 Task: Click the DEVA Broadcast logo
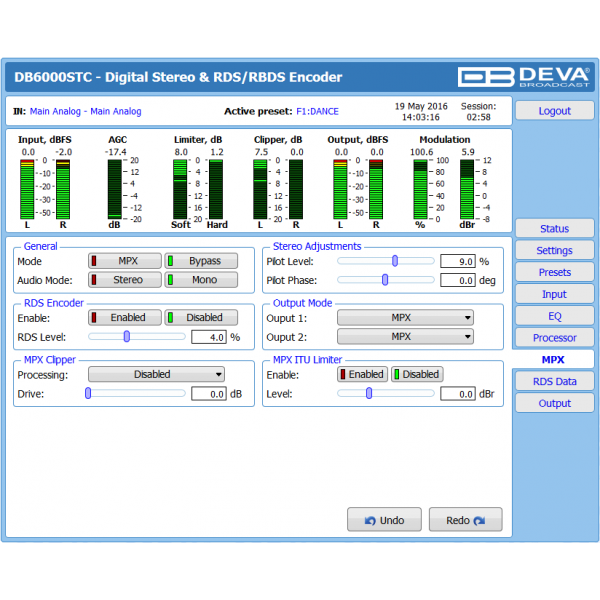524,77
